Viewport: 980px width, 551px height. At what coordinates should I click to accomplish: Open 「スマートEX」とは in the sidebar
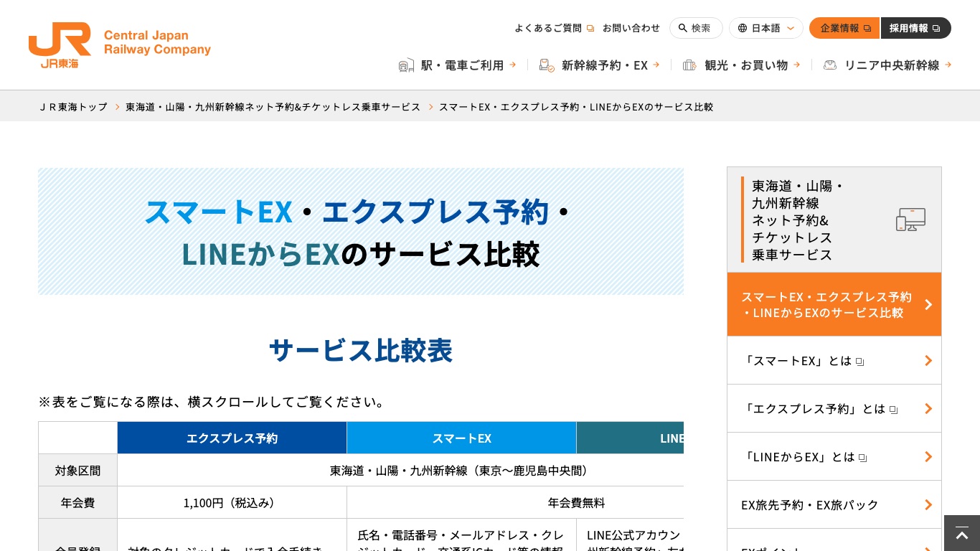[834, 361]
